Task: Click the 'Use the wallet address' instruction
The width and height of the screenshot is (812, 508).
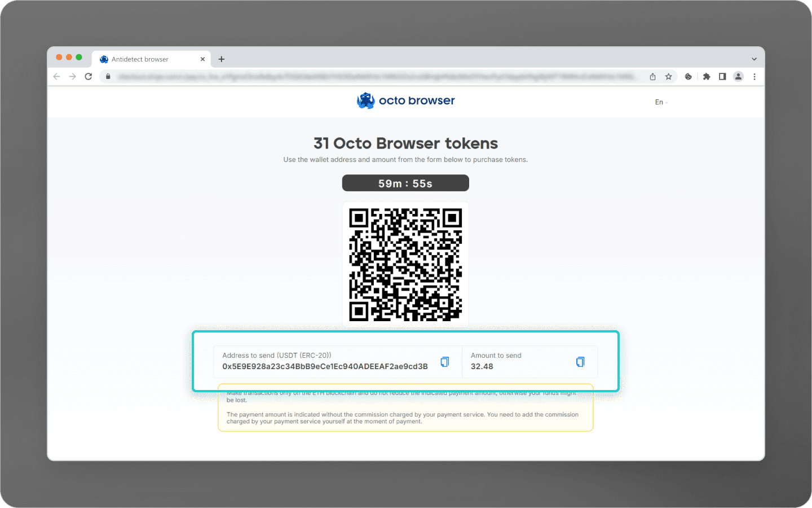Action: 405,160
